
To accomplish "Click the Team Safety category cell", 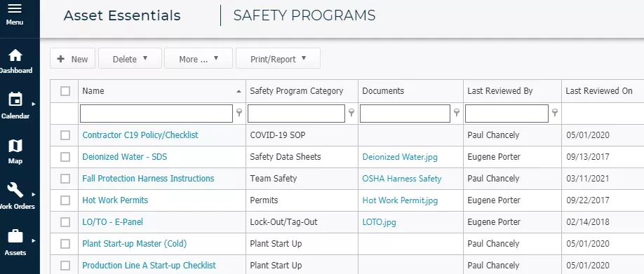I will click(273, 179).
